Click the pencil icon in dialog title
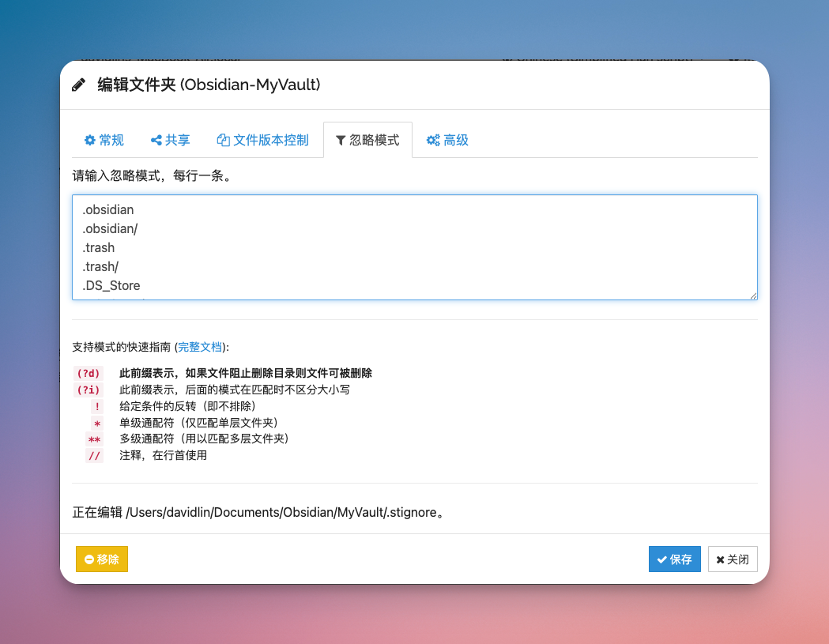 pyautogui.click(x=79, y=85)
